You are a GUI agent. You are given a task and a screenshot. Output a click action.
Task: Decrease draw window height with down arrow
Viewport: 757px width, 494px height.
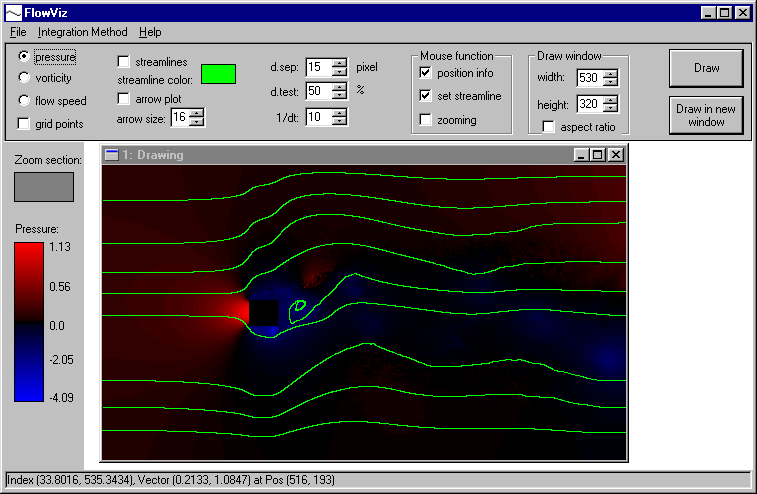[610, 109]
